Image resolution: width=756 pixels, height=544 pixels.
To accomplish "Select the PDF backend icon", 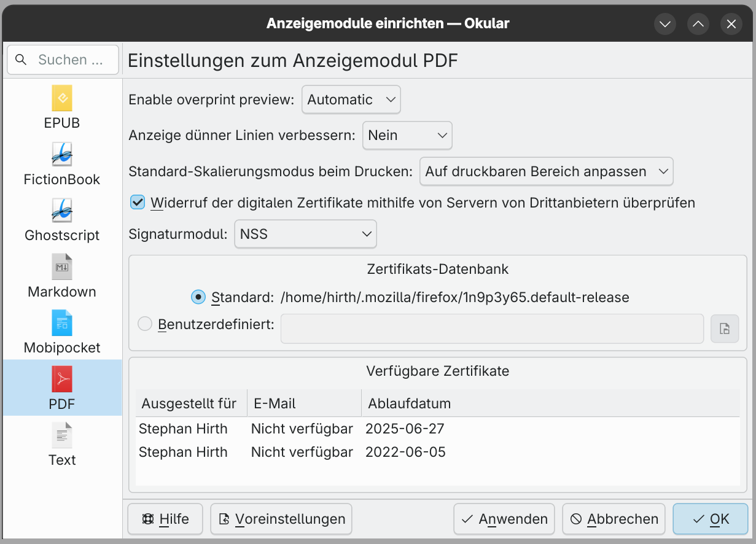I will [62, 379].
